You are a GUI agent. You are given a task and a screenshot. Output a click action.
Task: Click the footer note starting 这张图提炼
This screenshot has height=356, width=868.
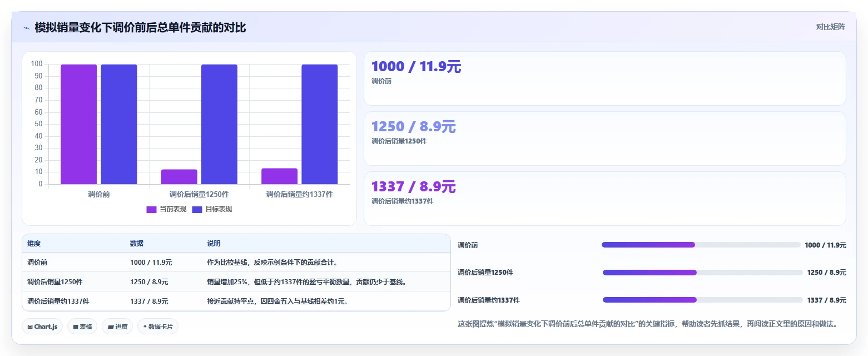pos(647,324)
